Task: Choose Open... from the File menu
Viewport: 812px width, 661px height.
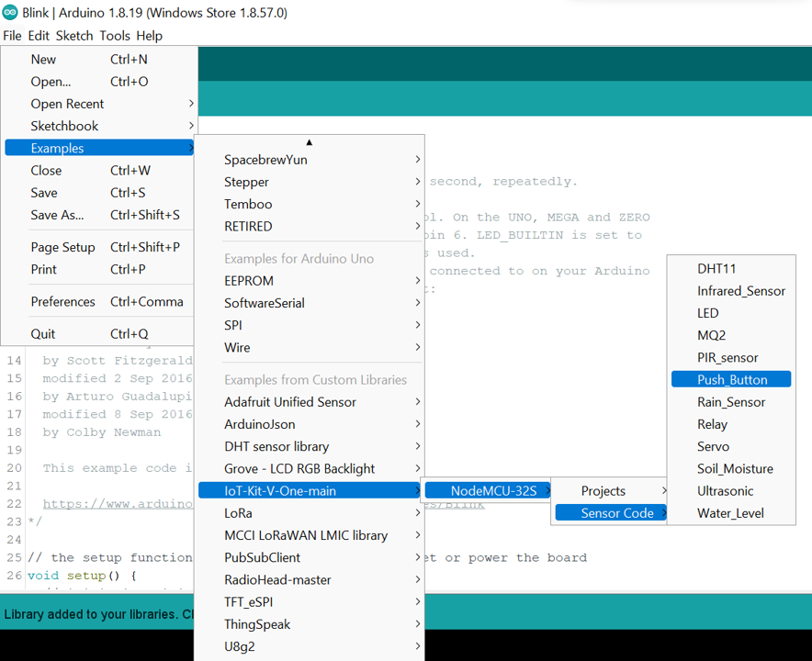Action: tap(99, 82)
